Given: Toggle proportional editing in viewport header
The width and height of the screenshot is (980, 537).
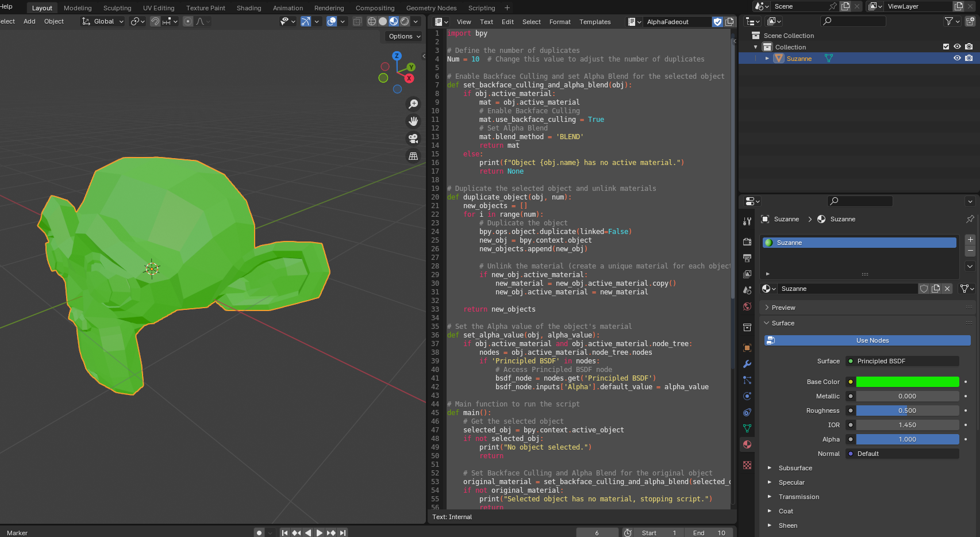Looking at the screenshot, I should coord(188,21).
